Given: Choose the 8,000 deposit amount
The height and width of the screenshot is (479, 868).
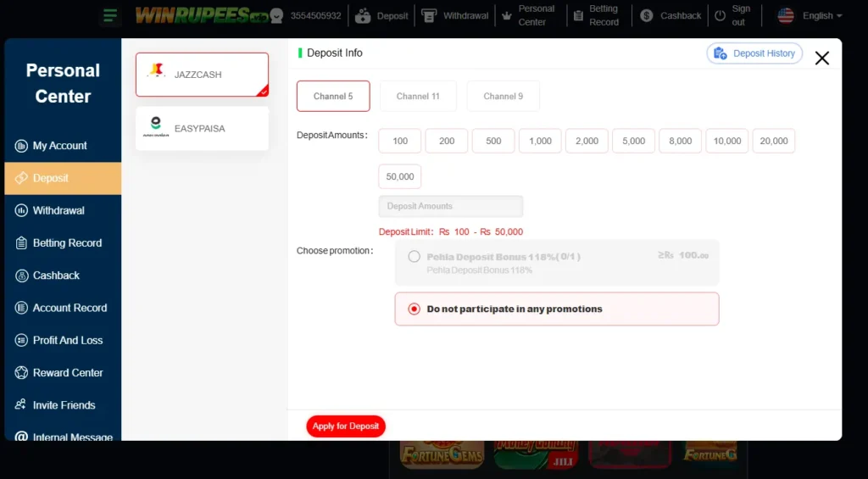Looking at the screenshot, I should click(x=681, y=142).
